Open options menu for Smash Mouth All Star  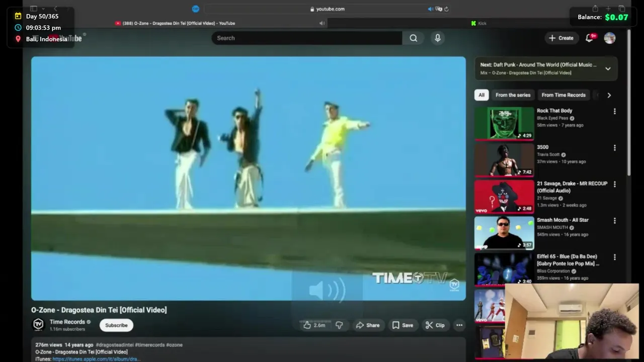tap(614, 221)
